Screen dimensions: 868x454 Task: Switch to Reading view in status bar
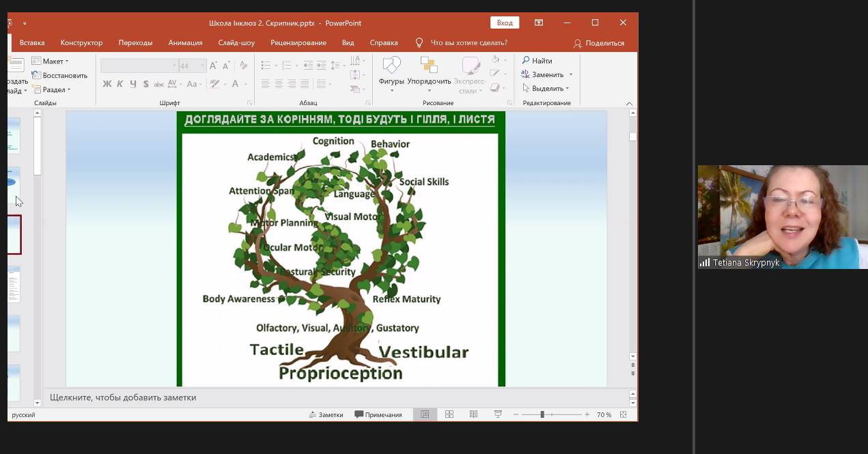(473, 414)
